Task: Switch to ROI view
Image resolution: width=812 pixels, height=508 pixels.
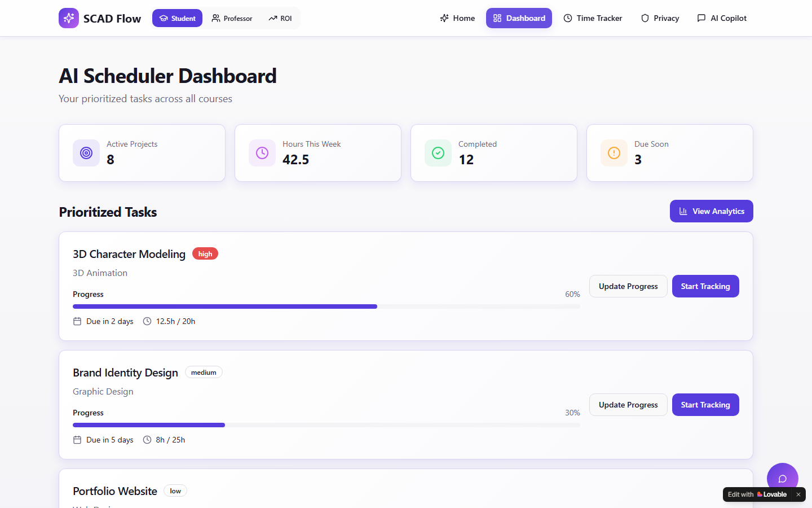Action: coord(280,18)
